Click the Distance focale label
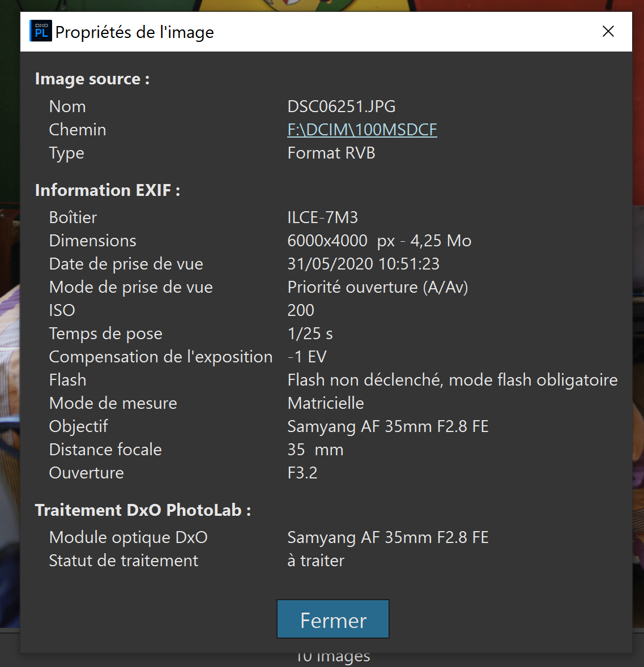Screen dimensions: 644x667 click(x=105, y=450)
